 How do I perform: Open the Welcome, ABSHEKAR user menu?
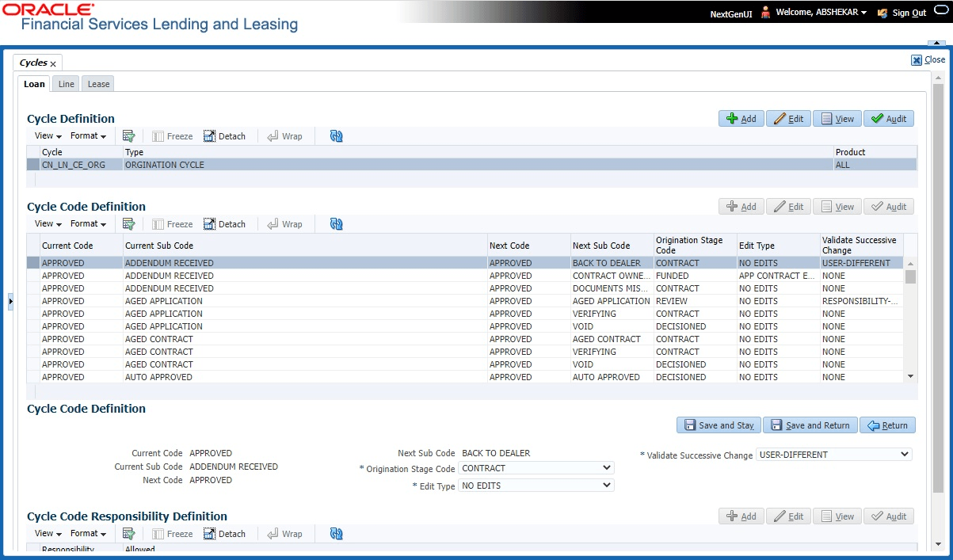(x=821, y=13)
